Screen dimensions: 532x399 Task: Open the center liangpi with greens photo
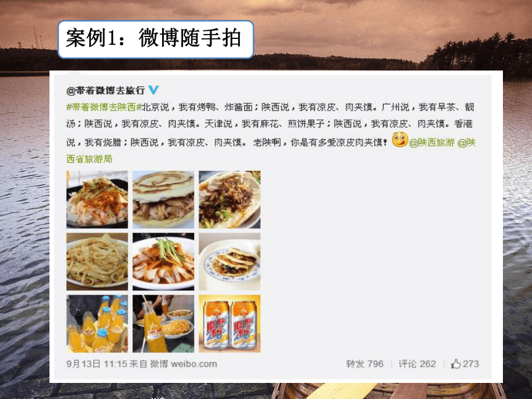tap(163, 262)
